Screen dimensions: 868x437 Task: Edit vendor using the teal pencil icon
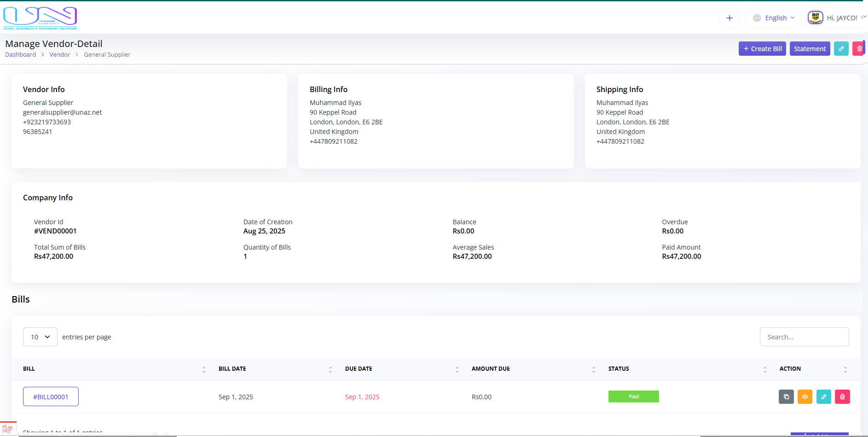841,49
